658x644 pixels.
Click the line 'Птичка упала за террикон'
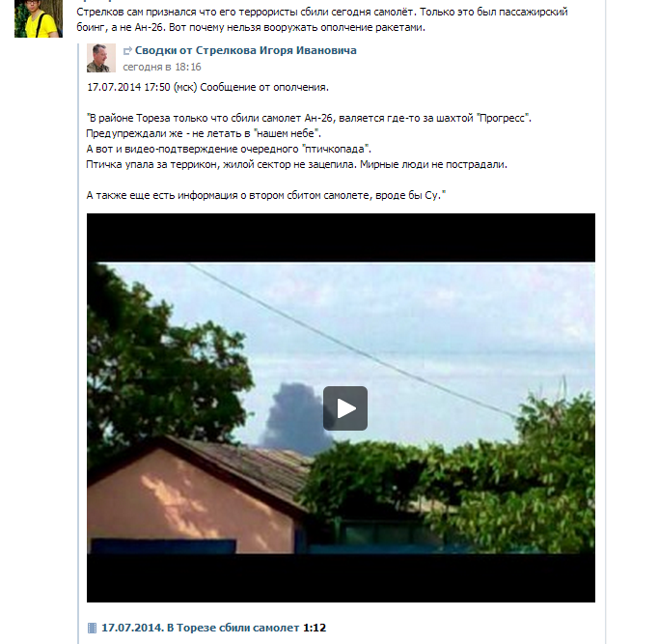[297, 164]
